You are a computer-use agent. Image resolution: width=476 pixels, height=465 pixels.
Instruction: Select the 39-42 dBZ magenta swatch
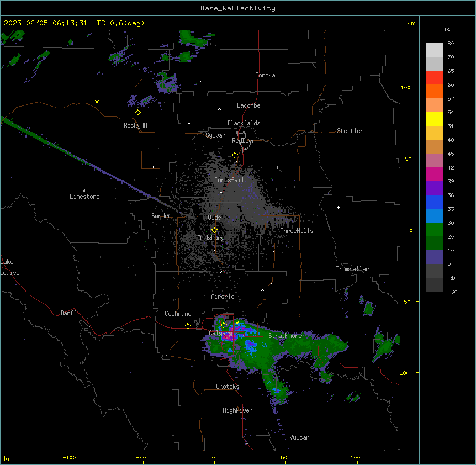(434, 174)
